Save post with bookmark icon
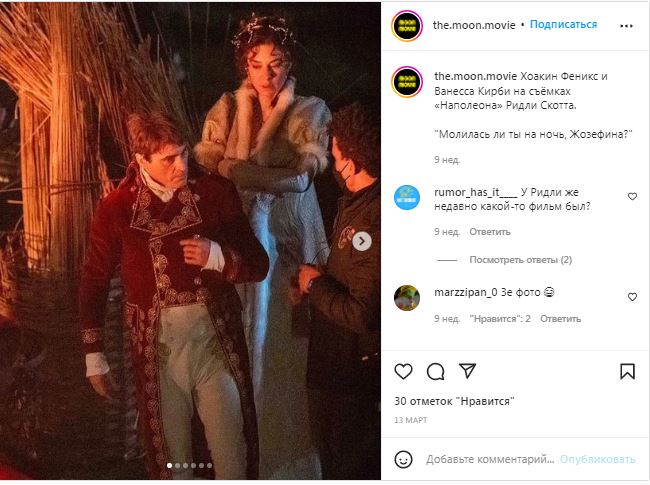 (x=627, y=371)
